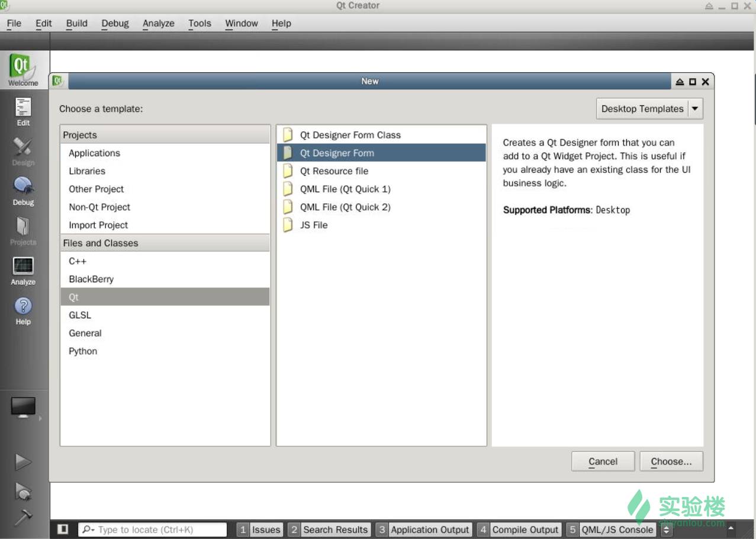The image size is (756, 539).
Task: Select Python category
Action: click(165, 351)
